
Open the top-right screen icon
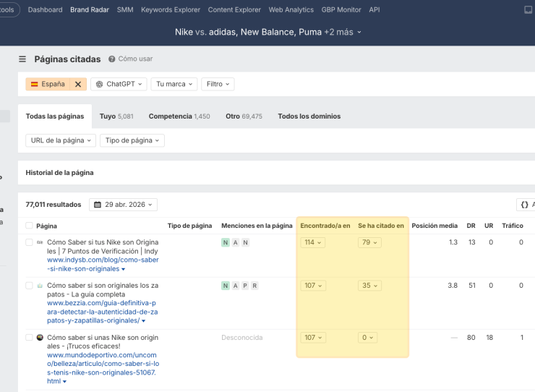tap(528, 10)
